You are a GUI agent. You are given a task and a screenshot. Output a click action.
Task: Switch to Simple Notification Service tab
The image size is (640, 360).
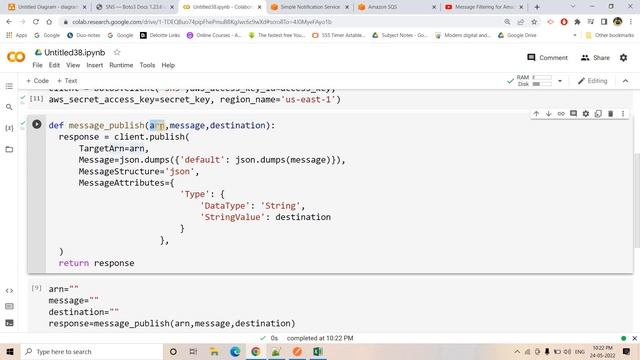point(309,7)
